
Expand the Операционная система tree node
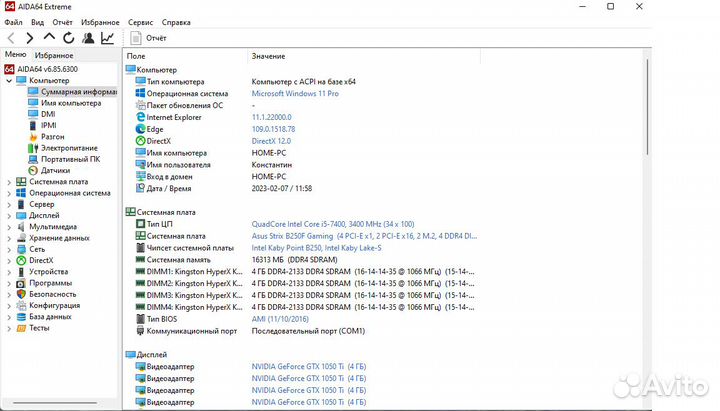click(x=9, y=193)
